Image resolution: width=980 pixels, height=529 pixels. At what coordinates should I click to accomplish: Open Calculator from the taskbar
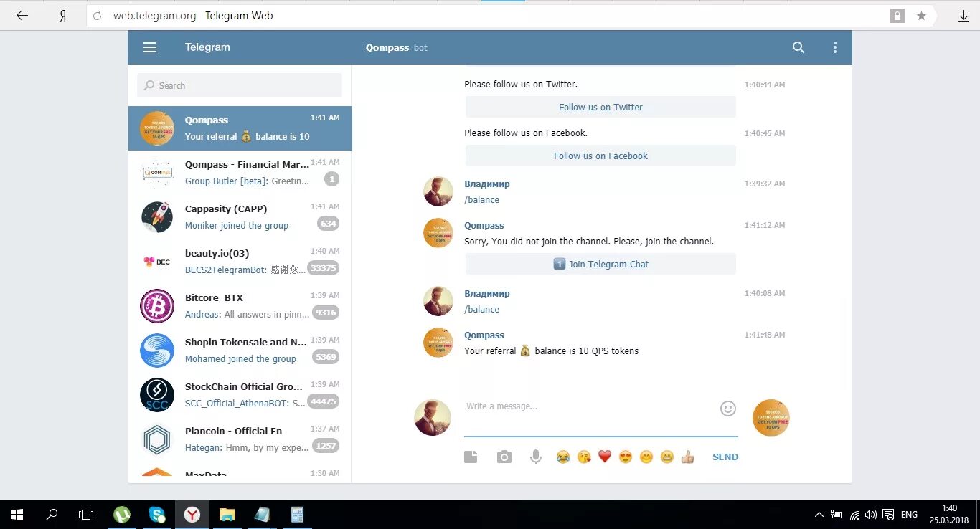tap(297, 515)
